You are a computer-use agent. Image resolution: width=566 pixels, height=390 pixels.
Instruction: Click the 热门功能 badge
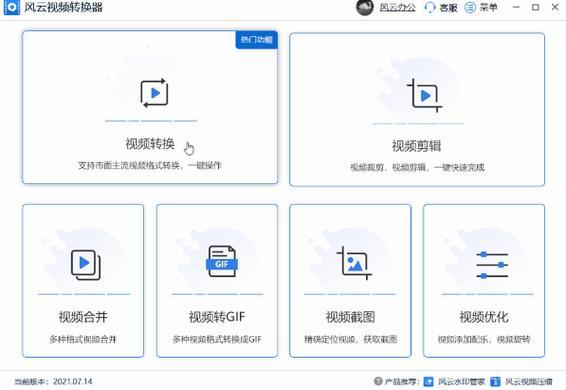tap(257, 39)
